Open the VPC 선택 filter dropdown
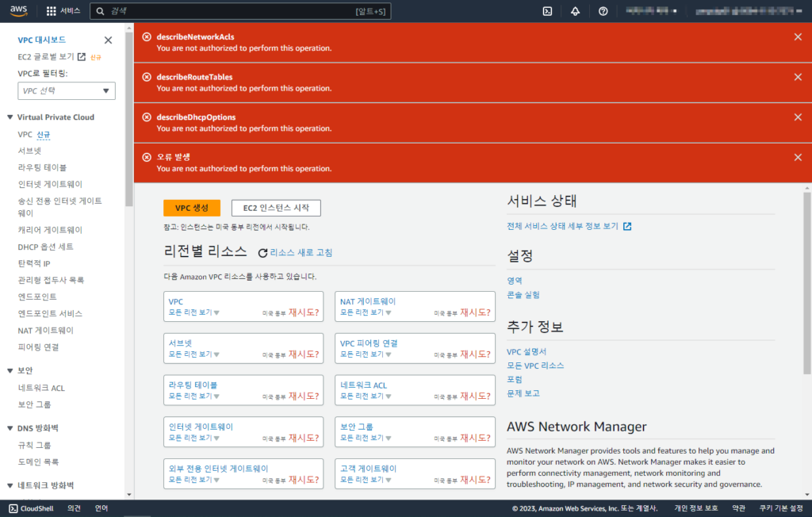812x517 pixels. point(67,90)
